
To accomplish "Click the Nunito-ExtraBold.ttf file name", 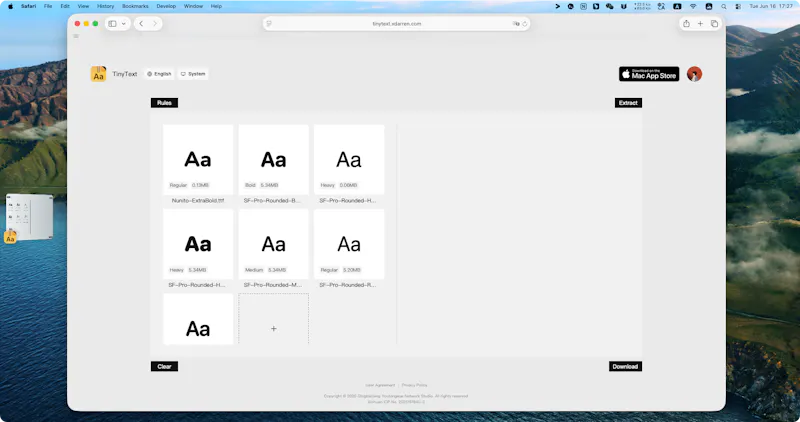I will pos(198,201).
